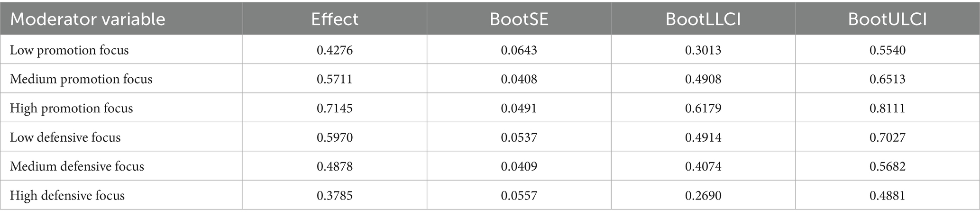980x218 pixels.
Task: Click the BootLLCI value 0.4074
Action: [703, 166]
